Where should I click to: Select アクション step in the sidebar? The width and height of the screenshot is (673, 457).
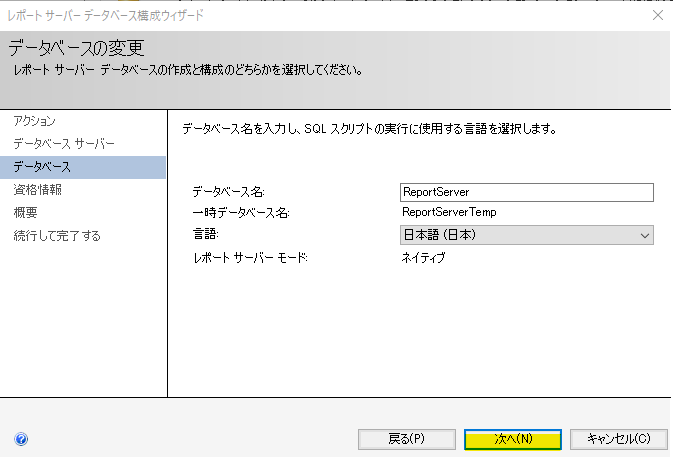point(34,121)
